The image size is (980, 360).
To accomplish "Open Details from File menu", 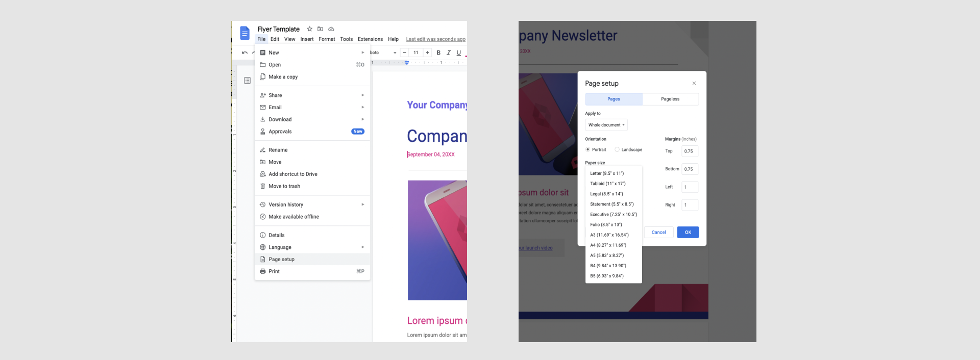I will point(312,235).
